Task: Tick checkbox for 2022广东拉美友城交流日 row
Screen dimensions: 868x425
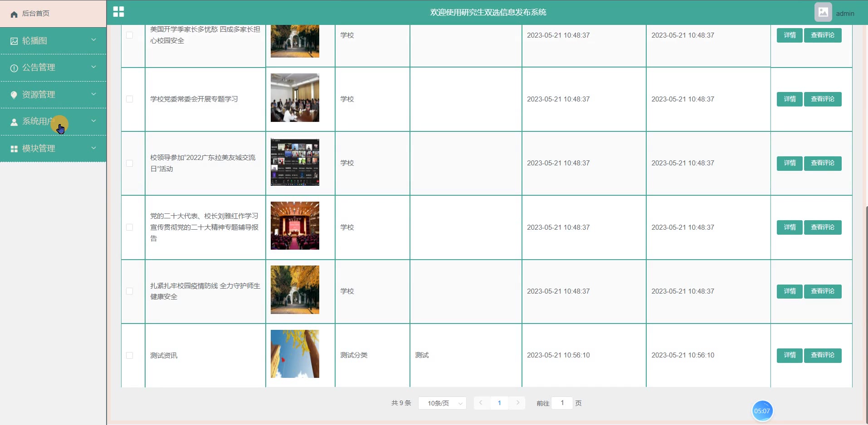Action: (x=130, y=163)
